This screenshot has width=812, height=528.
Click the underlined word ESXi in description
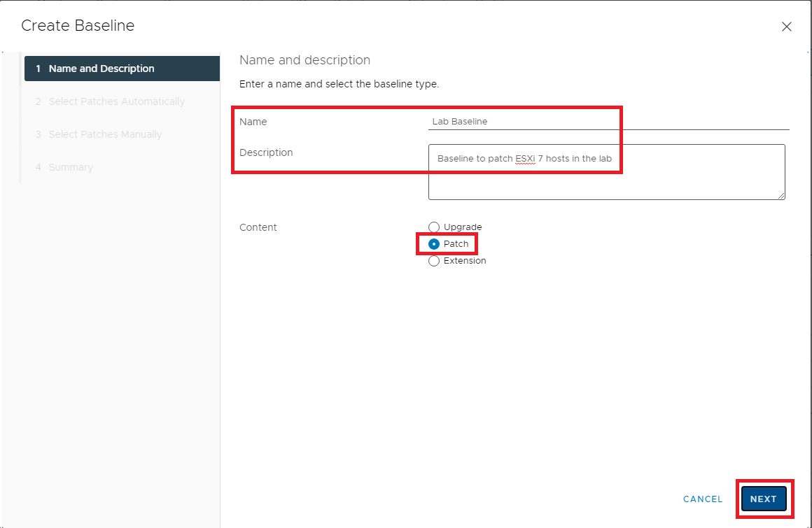[525, 159]
